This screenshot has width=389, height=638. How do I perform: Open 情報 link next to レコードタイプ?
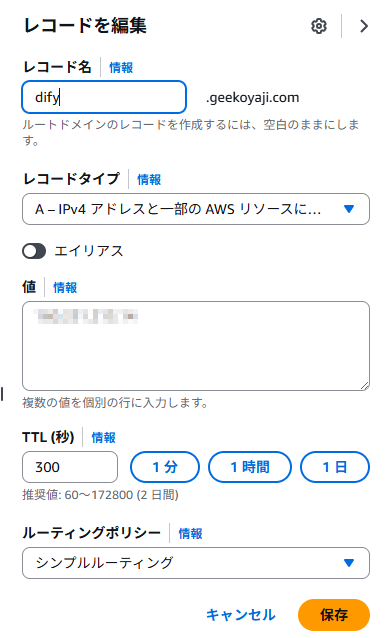point(149,179)
